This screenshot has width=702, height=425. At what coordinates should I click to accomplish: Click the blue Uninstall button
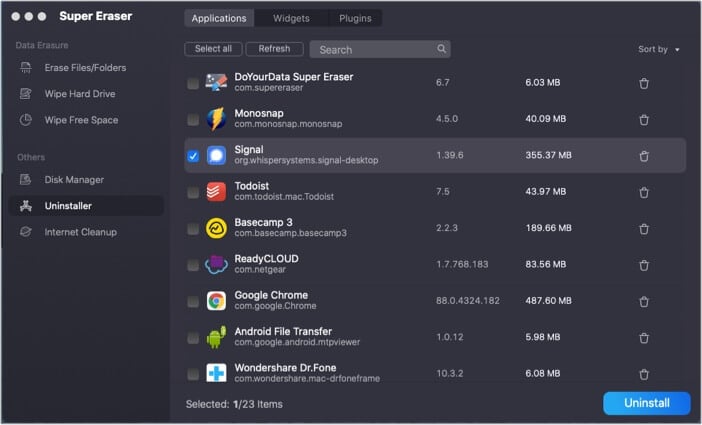646,403
